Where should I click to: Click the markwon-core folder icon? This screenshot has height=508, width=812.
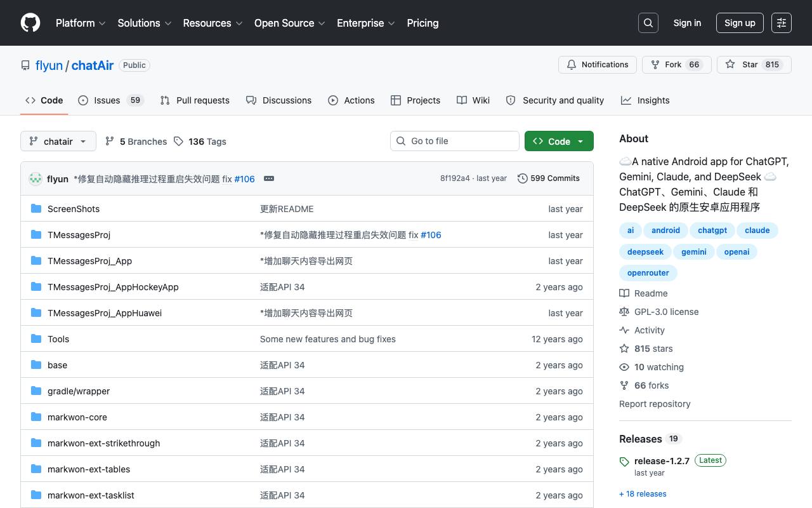tap(36, 417)
